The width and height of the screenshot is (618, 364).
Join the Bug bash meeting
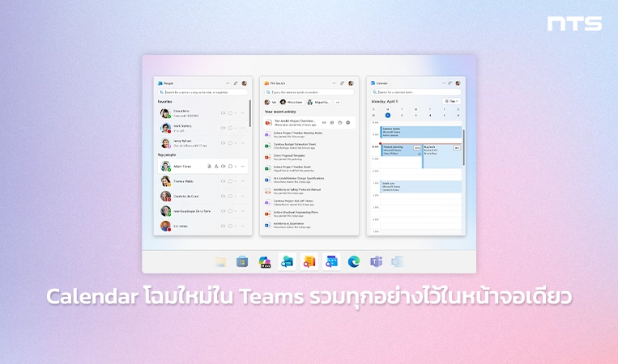(x=456, y=148)
